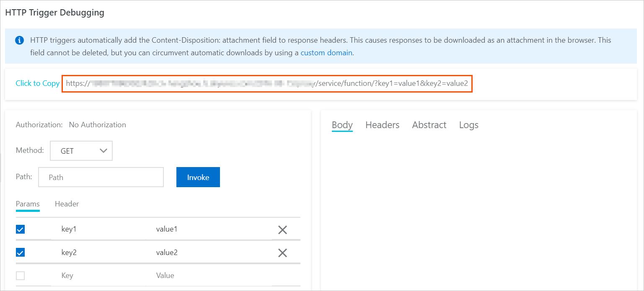644x291 pixels.
Task: Select the Params tab
Action: pos(28,204)
